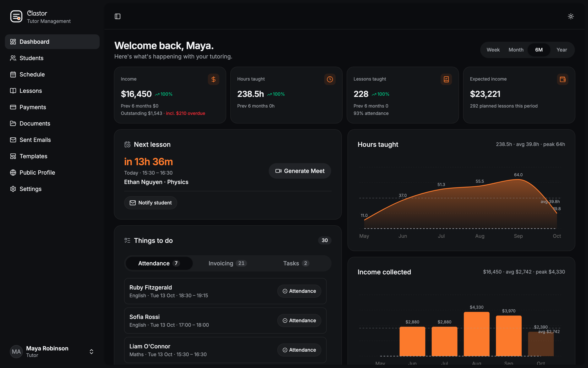This screenshot has width=588, height=368.
Task: Mark attendance for Sofia Rossi
Action: pos(299,321)
